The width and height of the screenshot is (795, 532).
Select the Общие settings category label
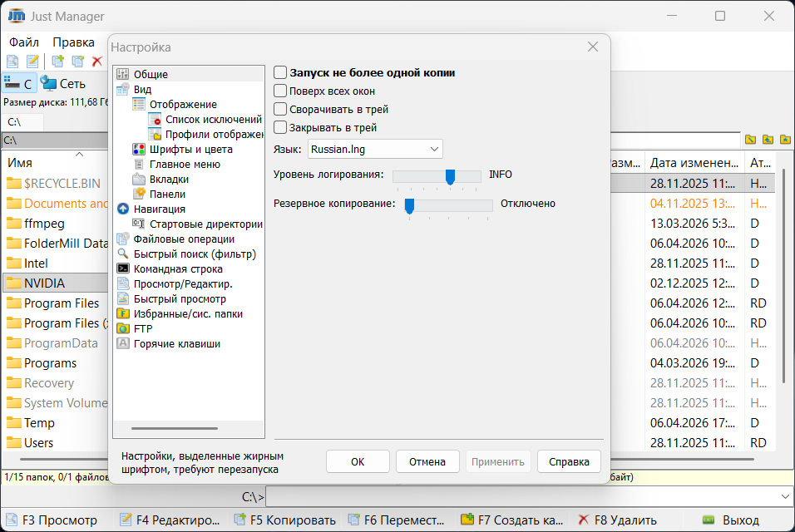point(151,74)
